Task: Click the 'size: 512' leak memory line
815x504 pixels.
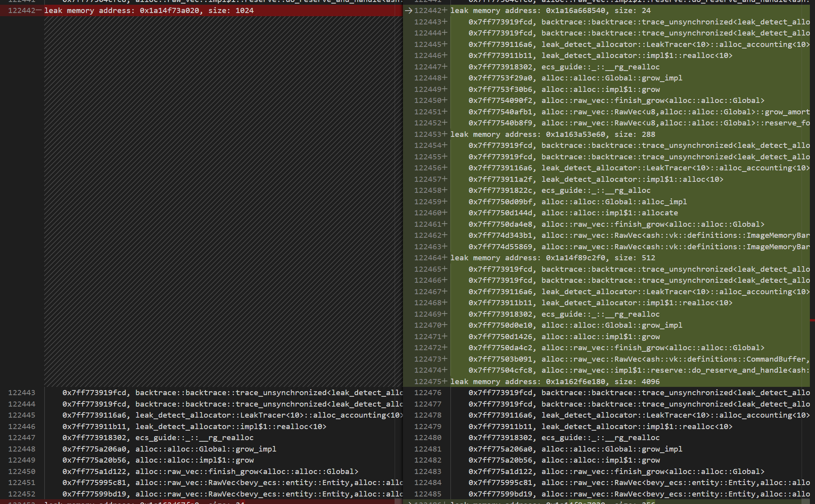Action: pos(553,258)
